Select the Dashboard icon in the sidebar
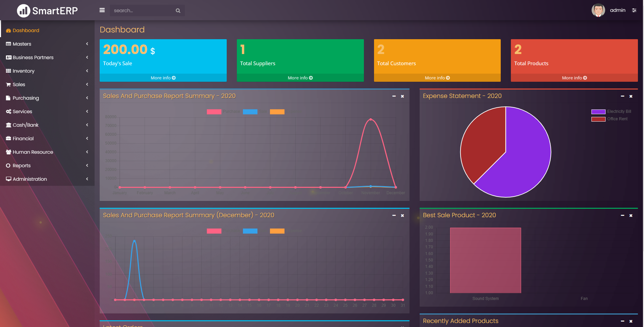 8,30
